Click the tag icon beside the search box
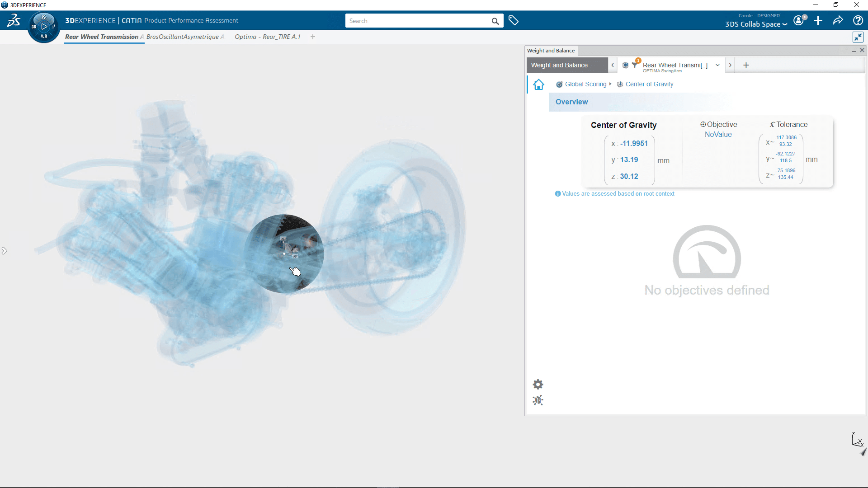Image resolution: width=868 pixels, height=488 pixels. coord(513,21)
